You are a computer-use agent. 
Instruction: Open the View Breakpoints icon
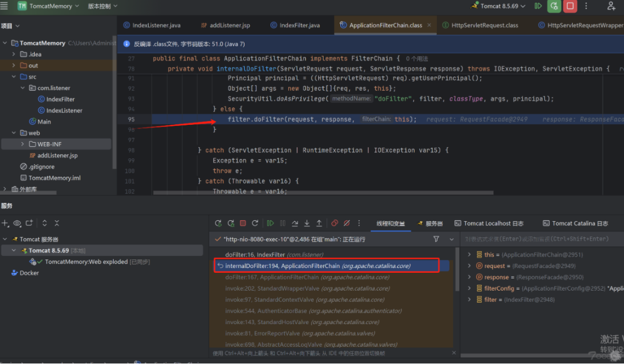point(335,223)
